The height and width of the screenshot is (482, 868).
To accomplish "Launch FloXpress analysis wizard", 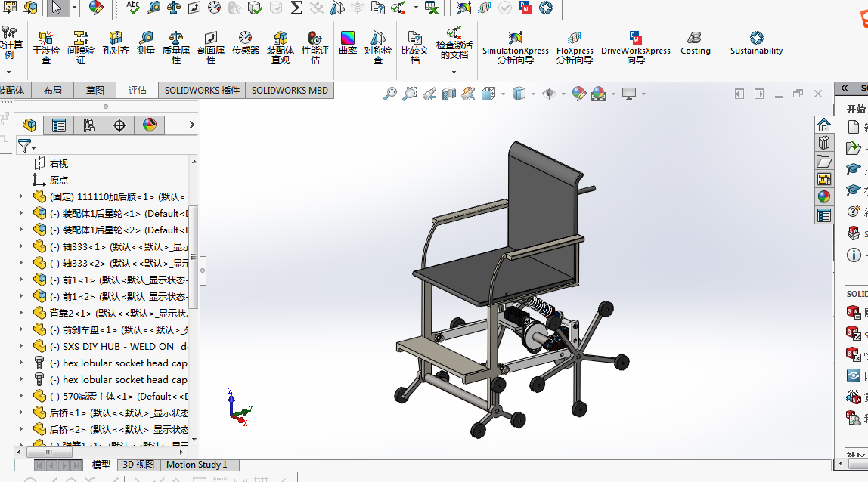I will [x=575, y=48].
